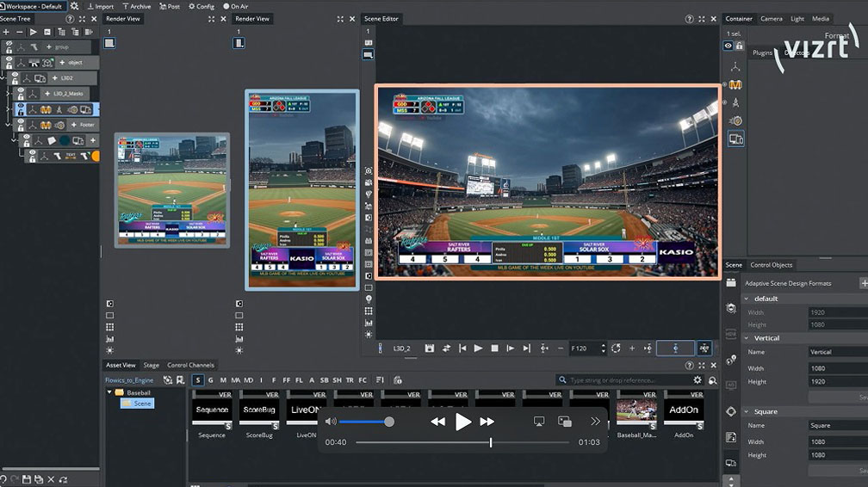Toggle the On Air indicator

(234, 6)
